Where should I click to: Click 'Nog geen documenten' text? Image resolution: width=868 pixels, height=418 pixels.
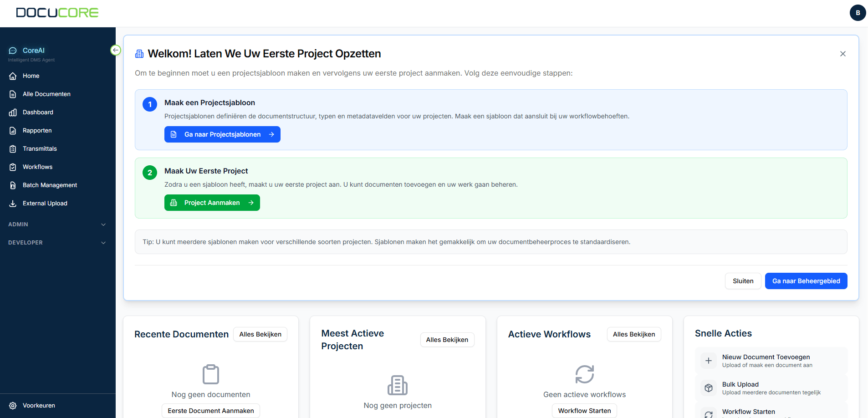click(x=211, y=394)
